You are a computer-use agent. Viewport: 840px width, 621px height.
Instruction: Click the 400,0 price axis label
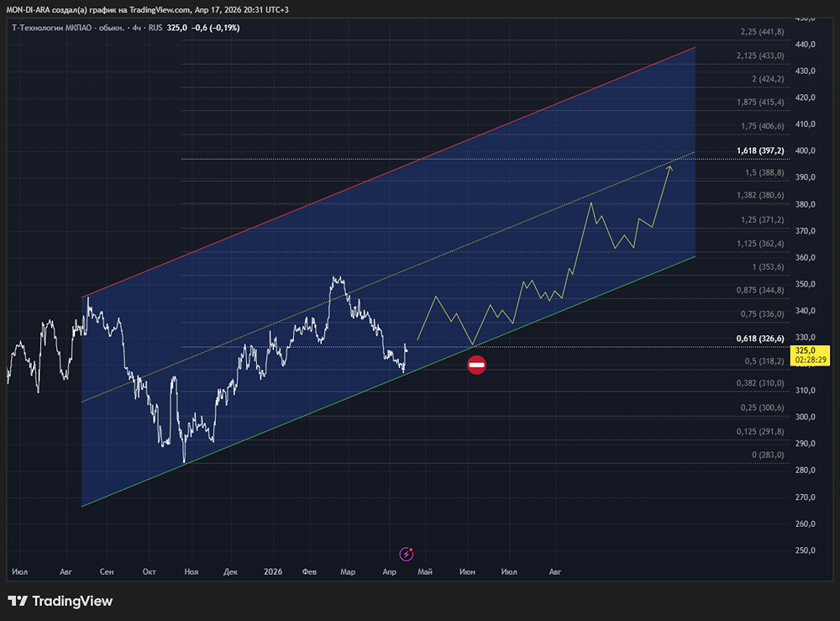pos(806,150)
